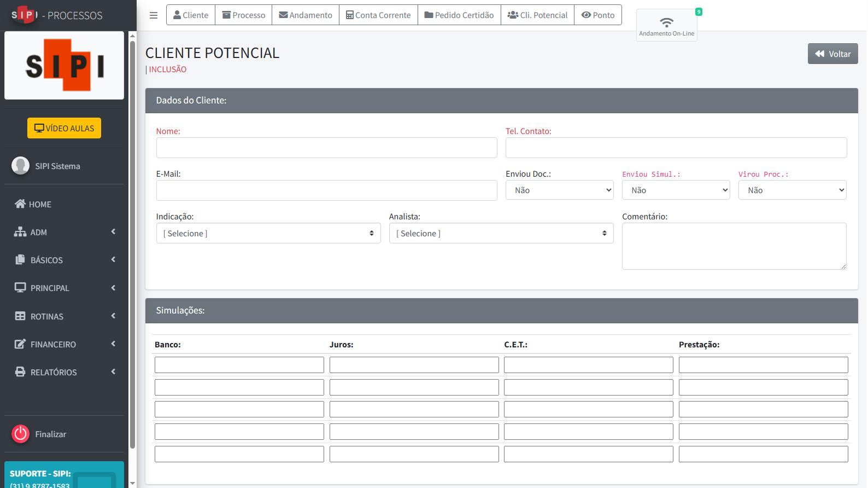Click the BÁSICOS copy documents icon
Viewport: 868px width, 488px height.
coord(20,259)
